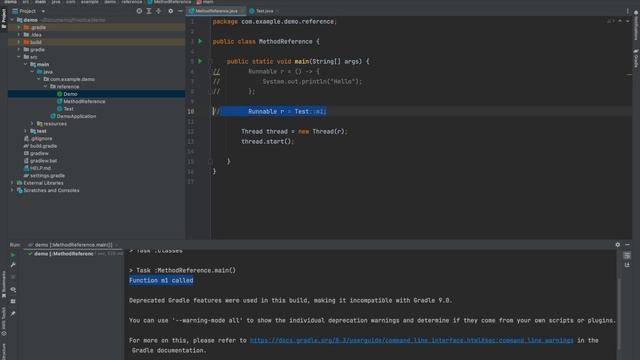This screenshot has height=360, width=640.
Task: Select Test class in project tree
Action: pos(65,109)
